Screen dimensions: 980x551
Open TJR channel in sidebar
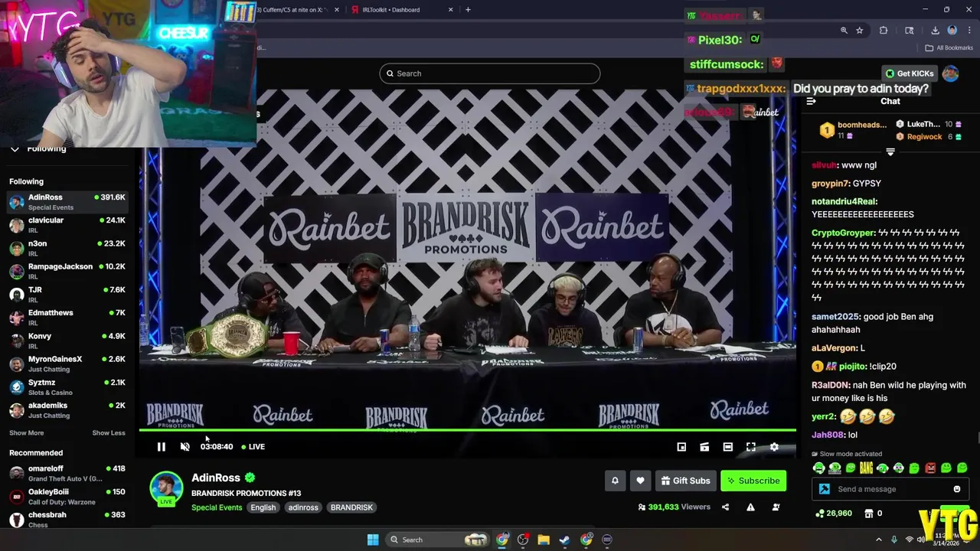coord(67,295)
